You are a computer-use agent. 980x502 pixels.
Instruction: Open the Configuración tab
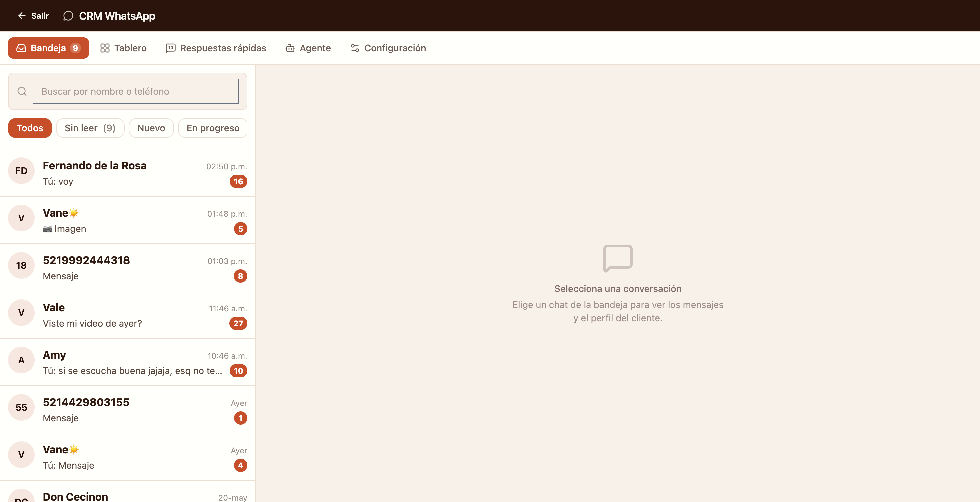click(388, 48)
